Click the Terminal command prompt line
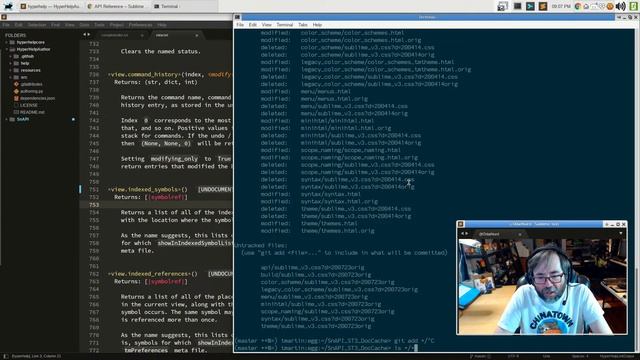This screenshot has width=640, height=360. pos(326,348)
